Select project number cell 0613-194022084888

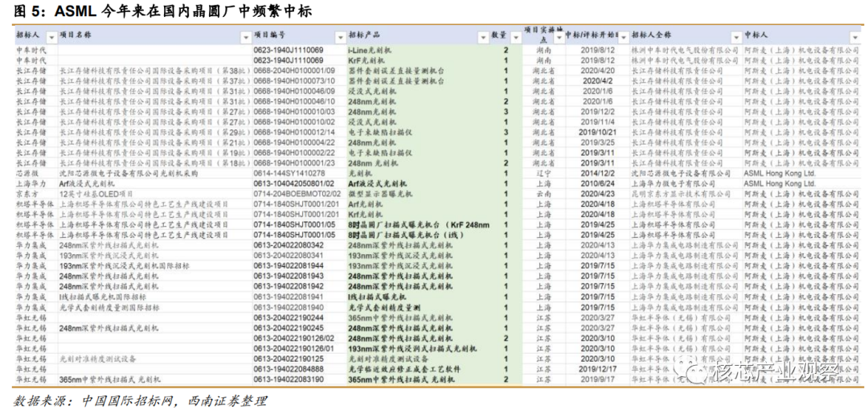click(x=289, y=368)
